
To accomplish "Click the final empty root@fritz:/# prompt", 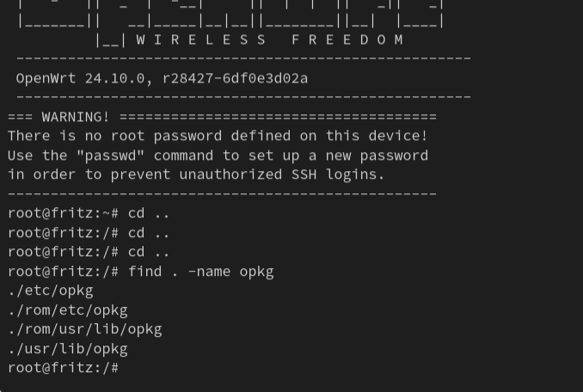I will pos(64,368).
